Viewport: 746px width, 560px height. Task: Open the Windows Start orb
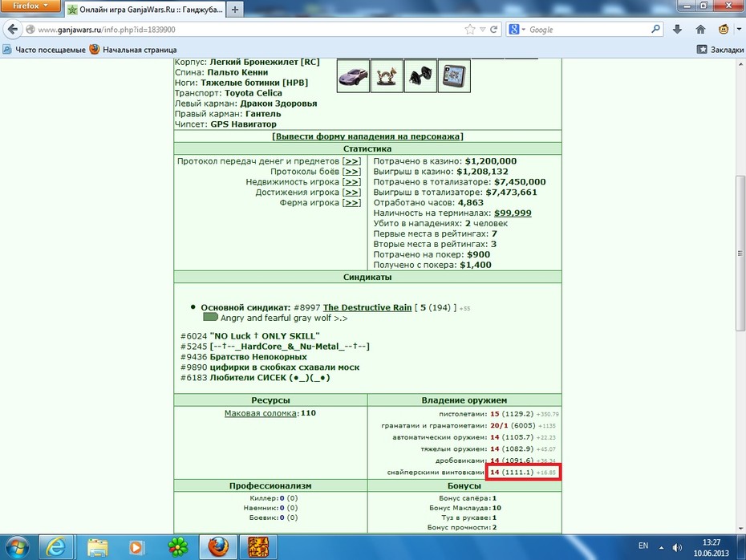coord(17,547)
